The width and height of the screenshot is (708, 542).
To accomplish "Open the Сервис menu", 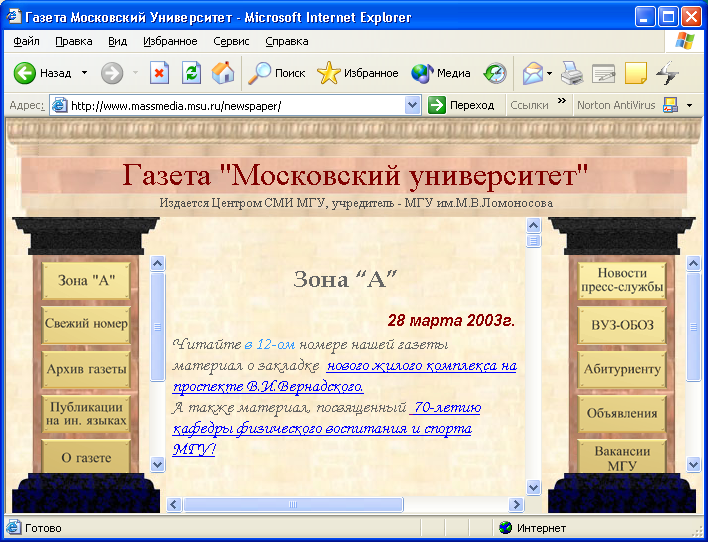I will pyautogui.click(x=231, y=42).
